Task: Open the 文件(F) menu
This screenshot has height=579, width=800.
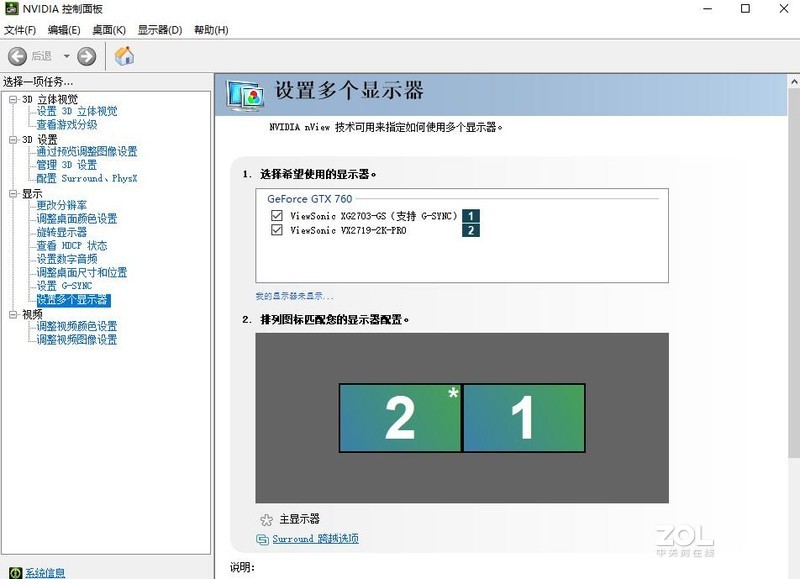Action: point(20,30)
